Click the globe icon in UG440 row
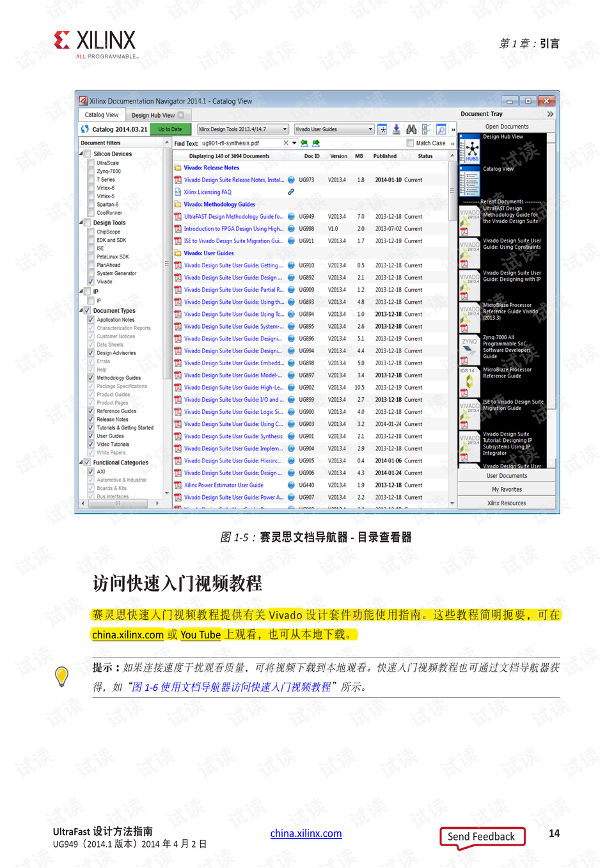This screenshot has width=614, height=868. click(292, 485)
